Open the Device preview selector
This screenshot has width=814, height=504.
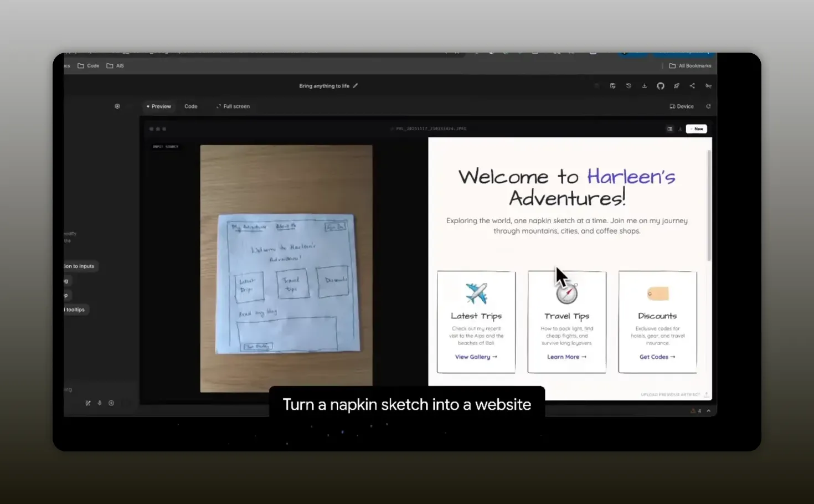[x=682, y=106]
